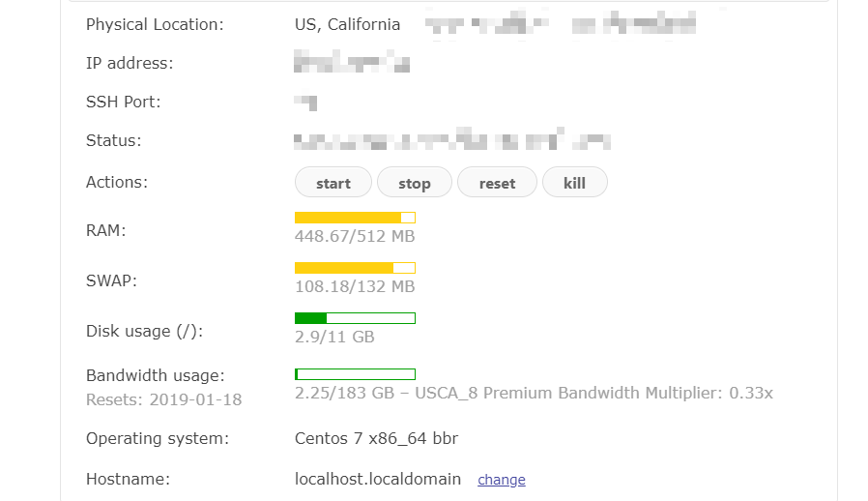
Task: Click the green disk usage bar
Action: 355,318
